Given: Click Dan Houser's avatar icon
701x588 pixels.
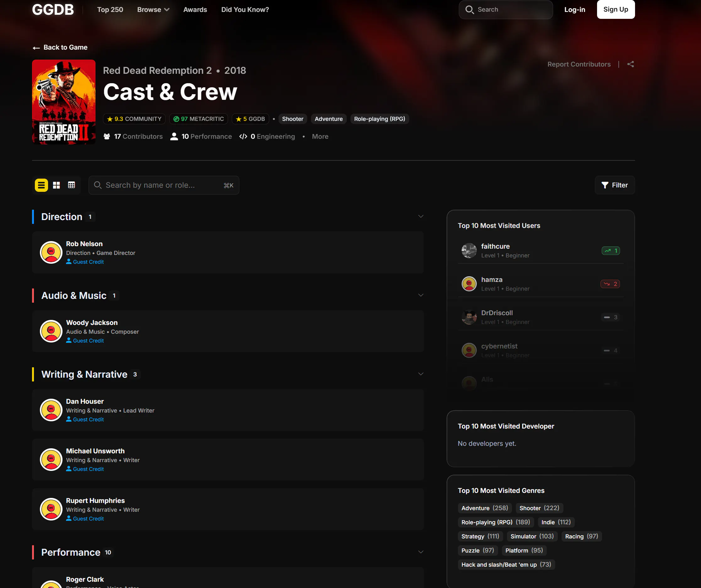Looking at the screenshot, I should tap(51, 410).
